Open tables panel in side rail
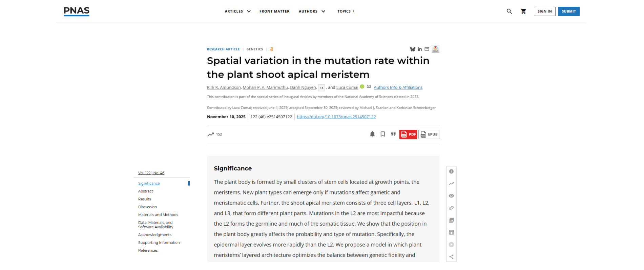The width and height of the screenshot is (644, 270). pos(451,232)
